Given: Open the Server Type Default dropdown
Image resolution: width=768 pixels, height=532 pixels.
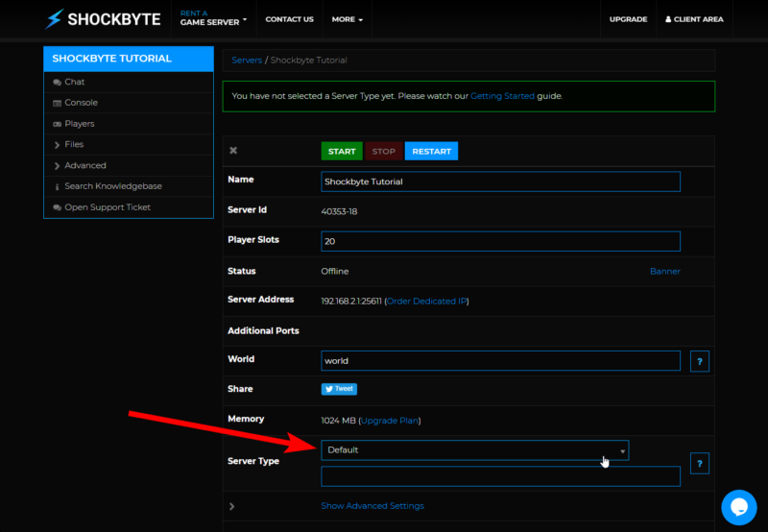Looking at the screenshot, I should [475, 450].
